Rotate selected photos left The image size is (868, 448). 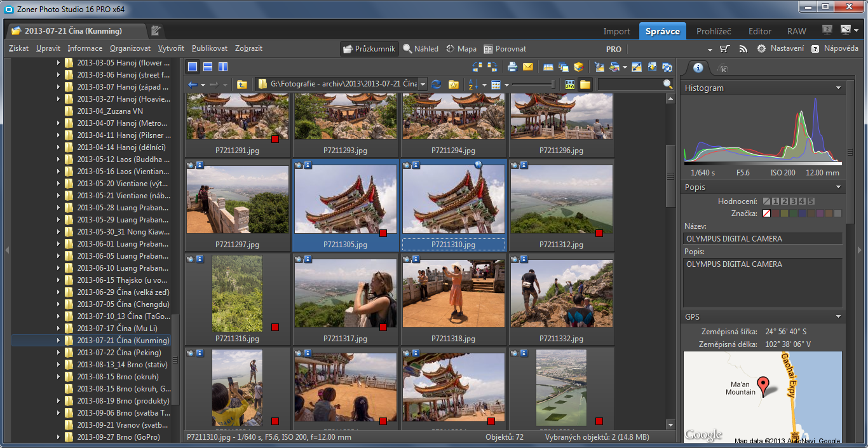pos(478,67)
